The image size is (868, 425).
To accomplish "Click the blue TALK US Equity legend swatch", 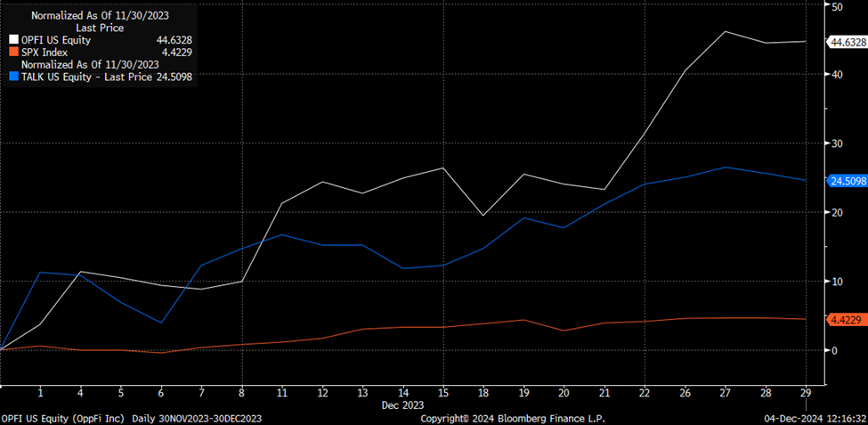I will pos(14,78).
